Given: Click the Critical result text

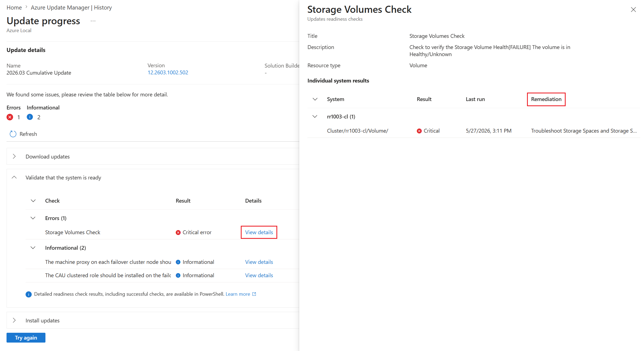Looking at the screenshot, I should click(432, 131).
